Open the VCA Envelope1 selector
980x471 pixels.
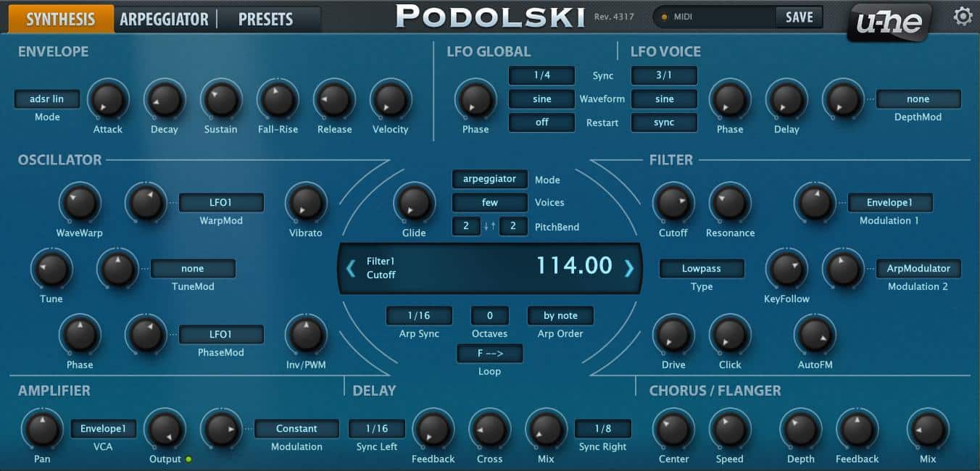pos(104,429)
